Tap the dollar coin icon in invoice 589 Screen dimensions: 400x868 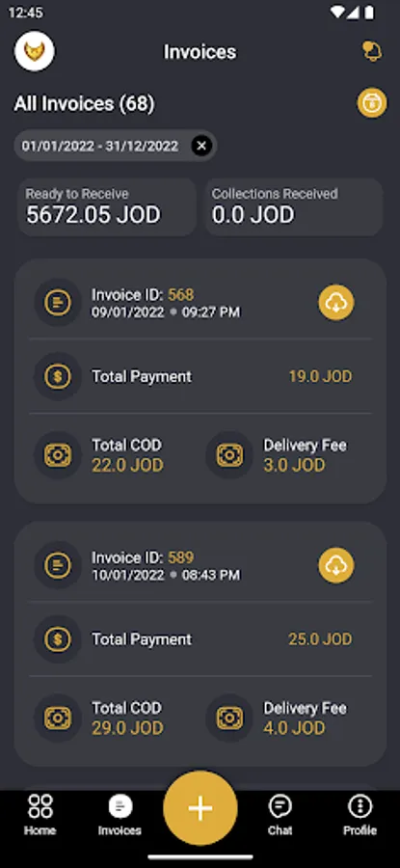tap(58, 639)
